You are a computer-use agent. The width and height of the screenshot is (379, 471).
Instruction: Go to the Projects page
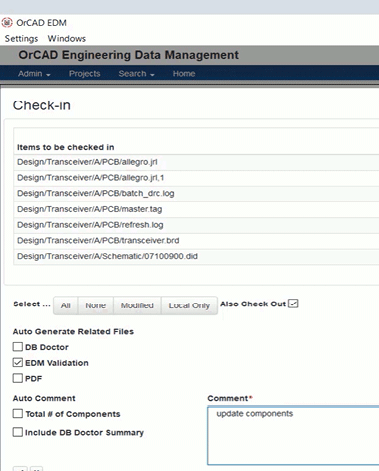(x=84, y=74)
